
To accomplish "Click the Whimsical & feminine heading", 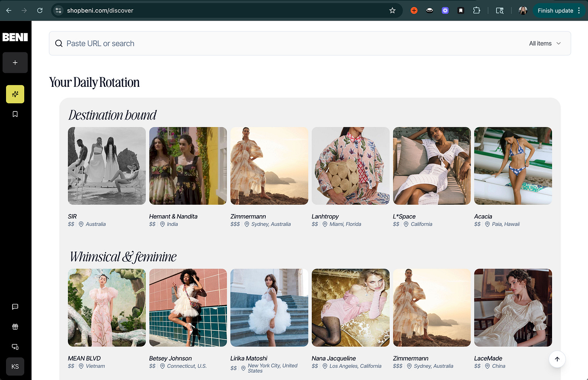I will tap(123, 257).
